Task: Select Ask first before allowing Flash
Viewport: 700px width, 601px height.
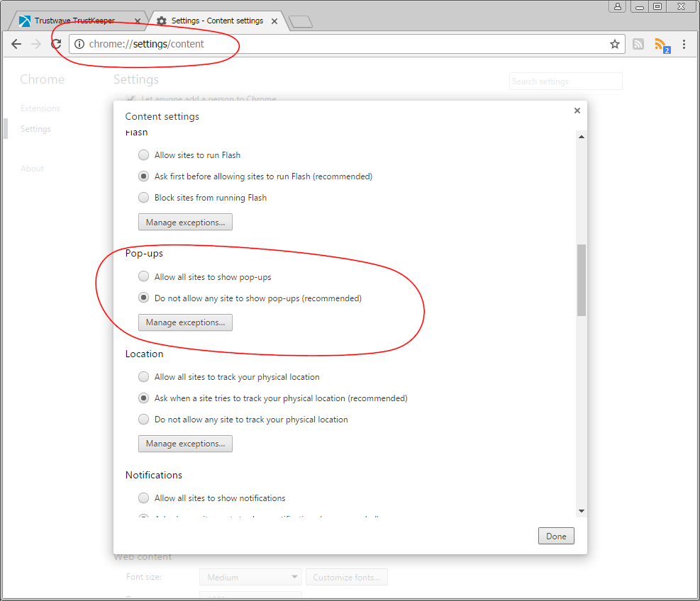Action: coord(143,176)
